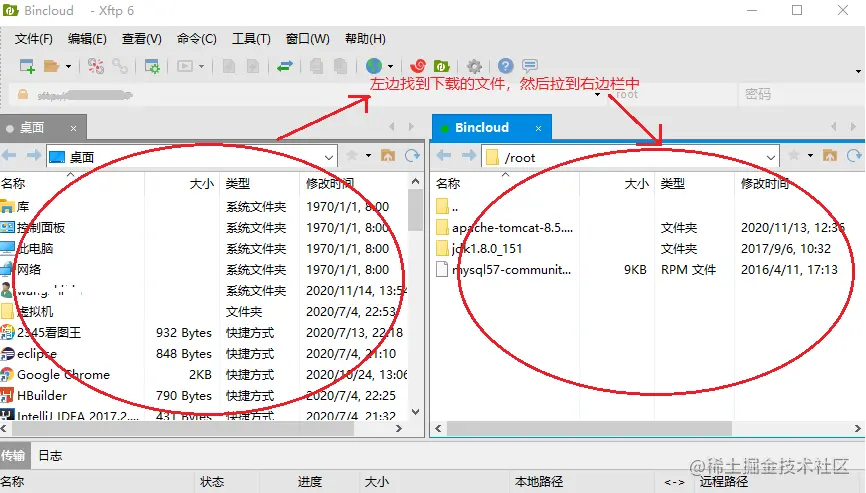Go back in the local 桌面 pane
Viewport: 866px width, 493px height.
point(9,156)
